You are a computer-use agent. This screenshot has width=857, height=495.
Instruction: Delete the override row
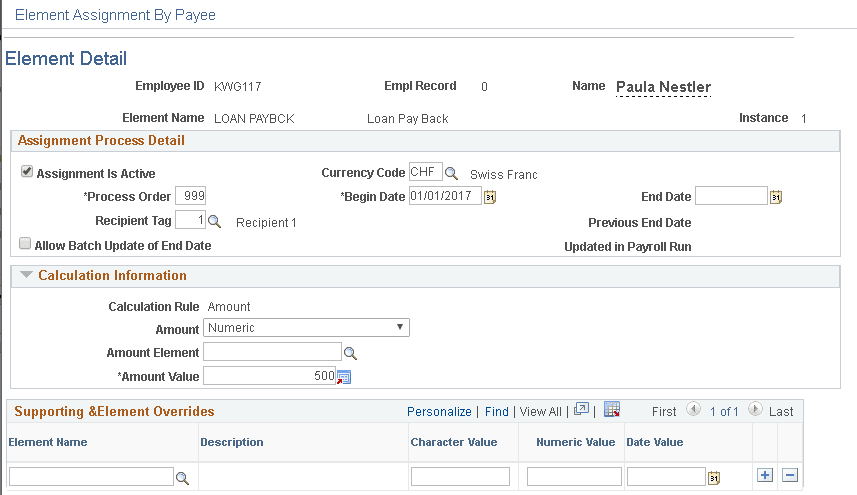point(790,475)
